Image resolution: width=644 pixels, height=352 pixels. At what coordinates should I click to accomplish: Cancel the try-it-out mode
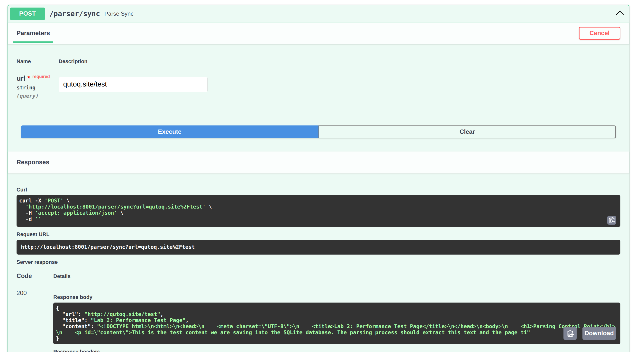click(x=599, y=33)
